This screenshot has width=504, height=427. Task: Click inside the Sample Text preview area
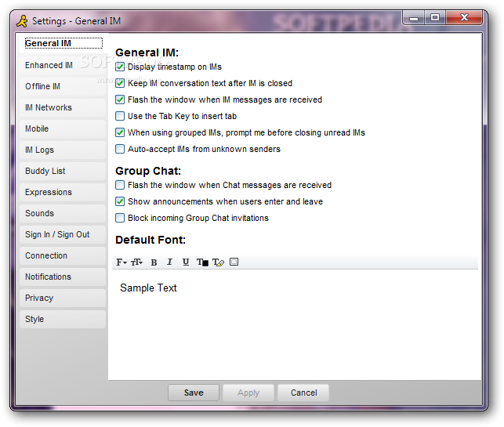point(295,324)
